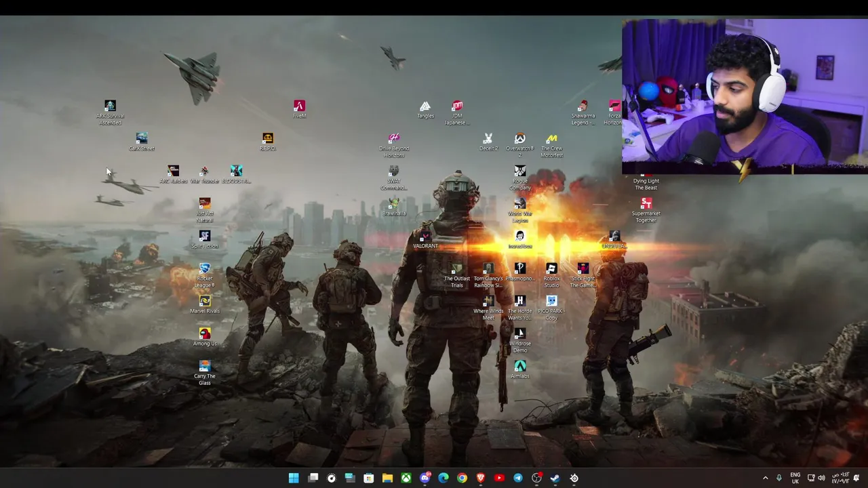Open File Explorer from the taskbar
The height and width of the screenshot is (488, 868).
(x=387, y=478)
